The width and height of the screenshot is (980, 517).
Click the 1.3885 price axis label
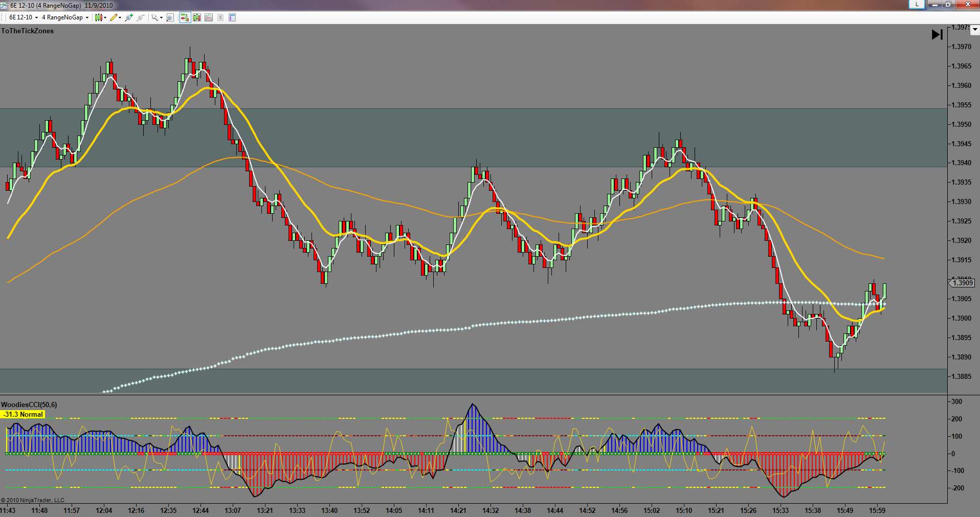tap(961, 376)
